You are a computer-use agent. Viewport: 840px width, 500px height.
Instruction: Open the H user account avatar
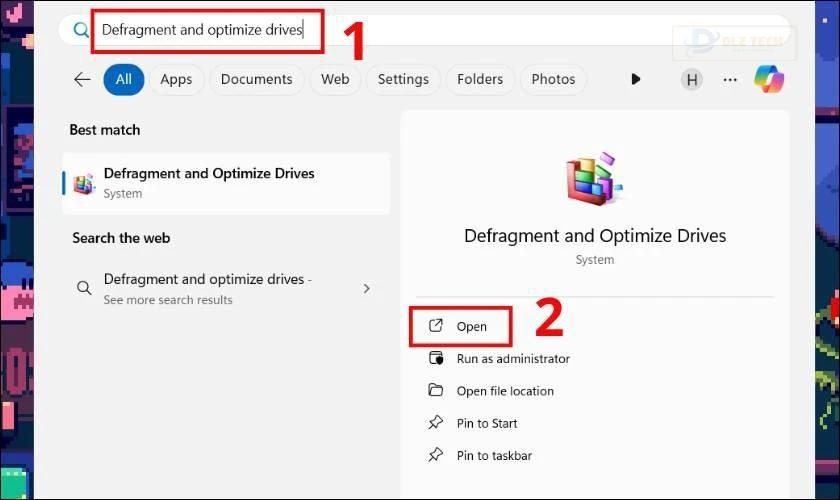692,80
